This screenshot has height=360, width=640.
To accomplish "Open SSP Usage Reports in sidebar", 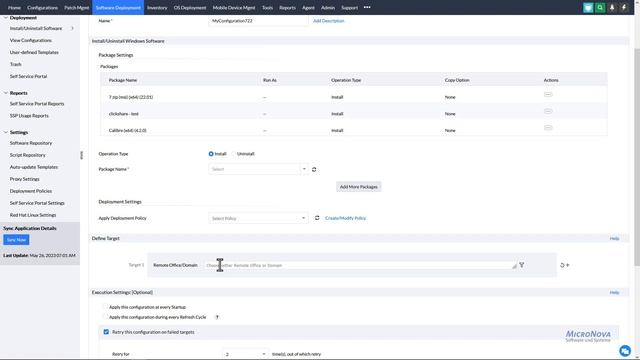I will coord(29,116).
